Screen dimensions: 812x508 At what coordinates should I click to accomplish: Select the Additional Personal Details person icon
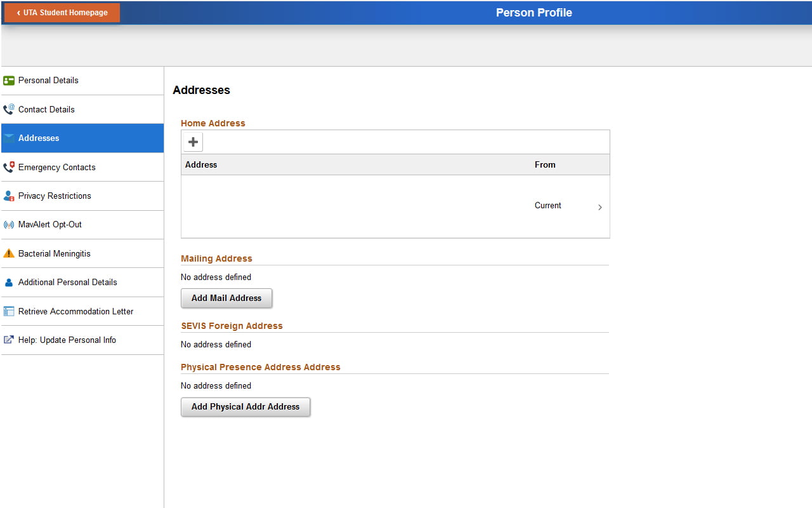pos(9,282)
